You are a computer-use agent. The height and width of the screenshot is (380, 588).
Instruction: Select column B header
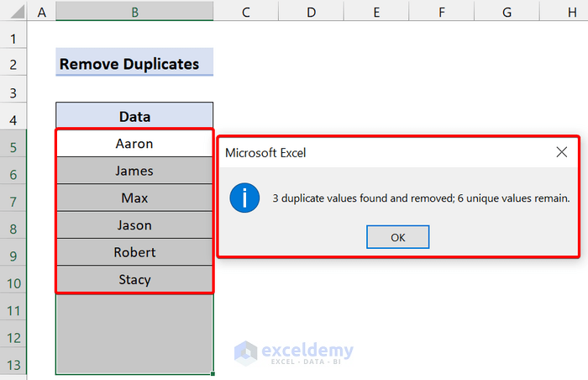click(134, 11)
